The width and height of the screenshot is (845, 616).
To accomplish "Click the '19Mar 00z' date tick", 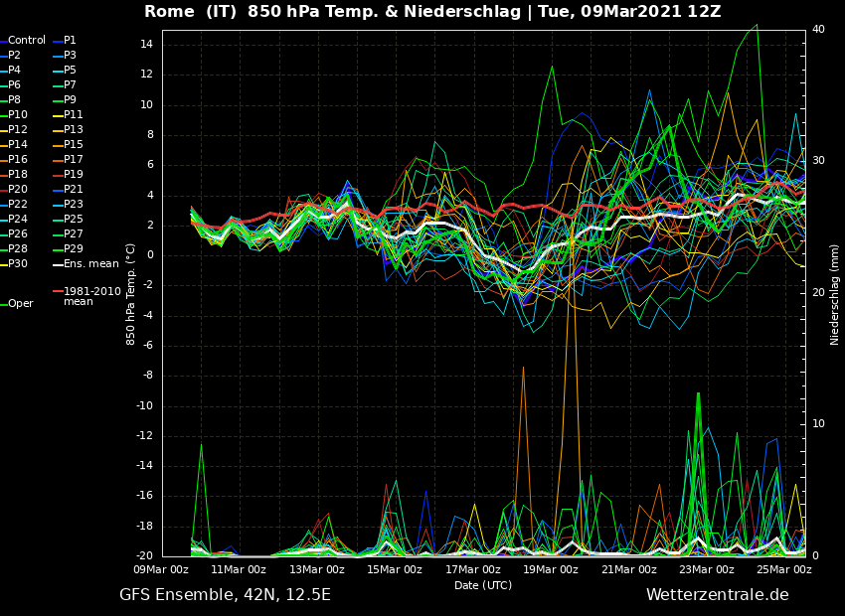I will coord(550,569).
